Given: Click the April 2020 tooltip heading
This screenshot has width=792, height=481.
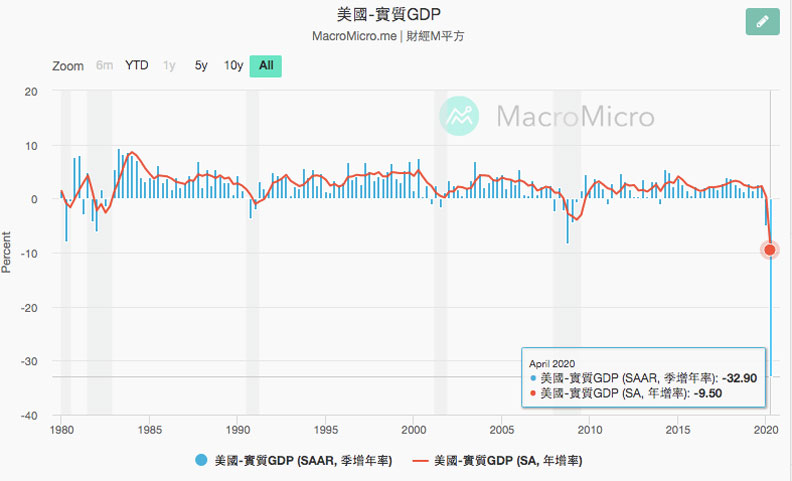Looking at the screenshot, I should 552,364.
